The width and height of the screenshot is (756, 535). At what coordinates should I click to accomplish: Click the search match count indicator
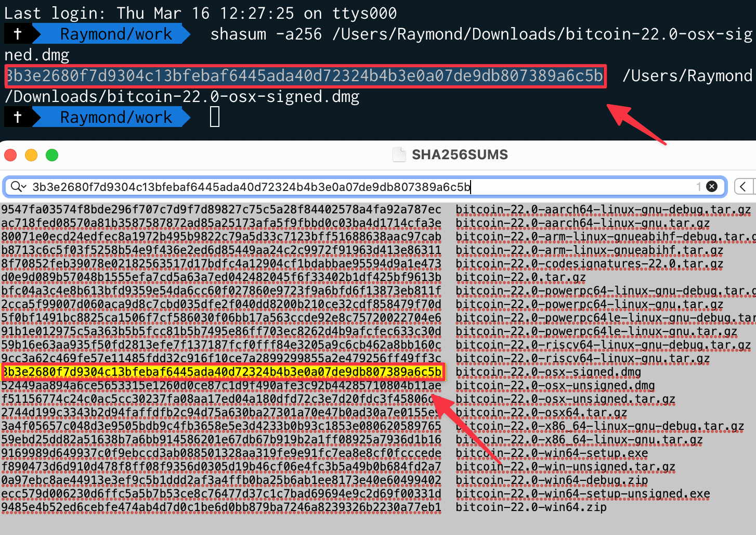(x=699, y=186)
